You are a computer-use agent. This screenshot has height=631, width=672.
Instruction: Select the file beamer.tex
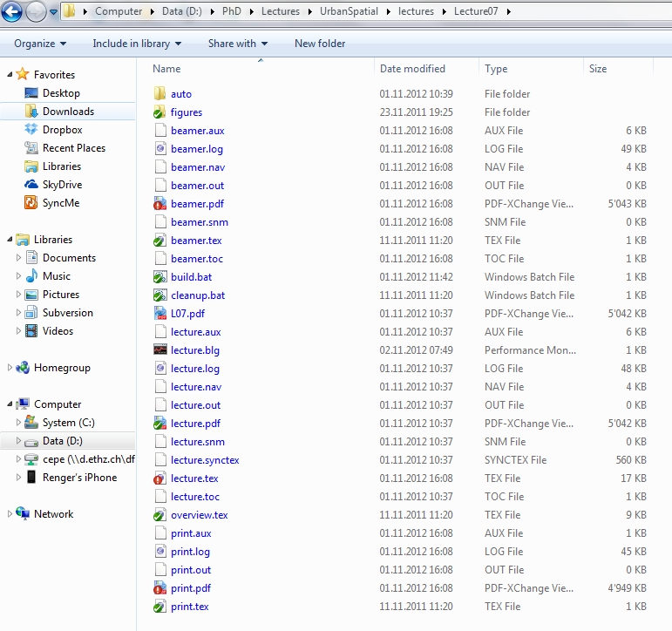[196, 241]
